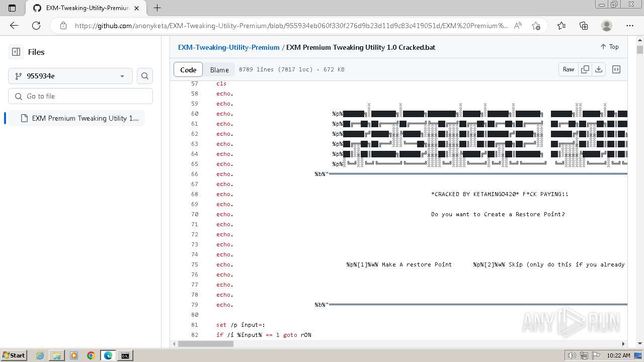Open browser profile menu

607,26
